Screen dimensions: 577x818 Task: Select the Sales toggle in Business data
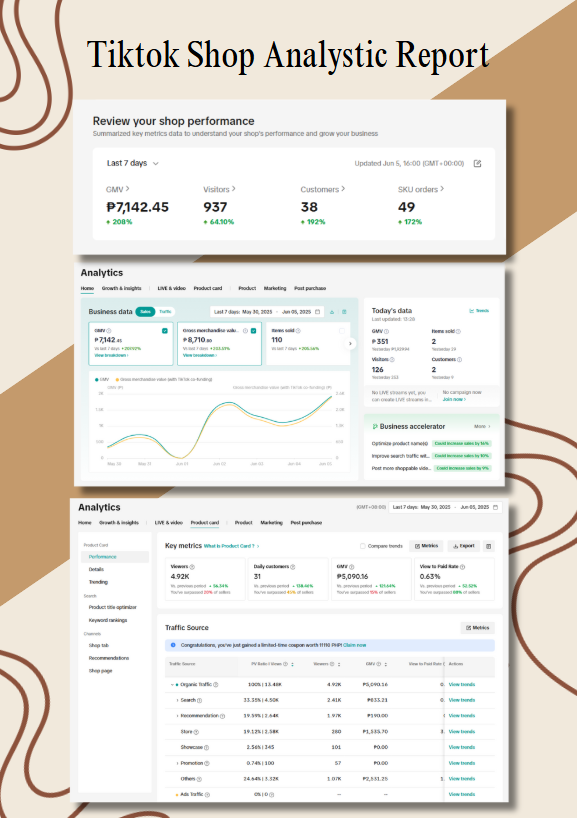[x=145, y=311]
